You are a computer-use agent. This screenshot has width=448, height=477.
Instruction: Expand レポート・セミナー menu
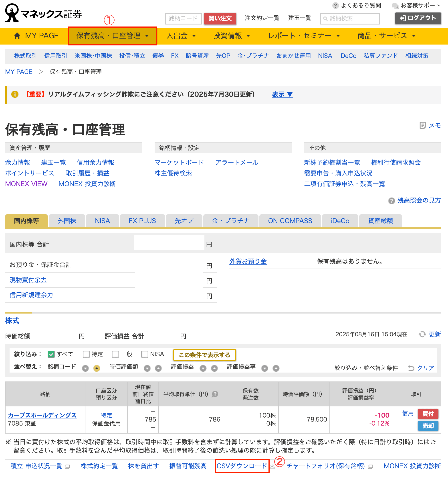pos(304,36)
